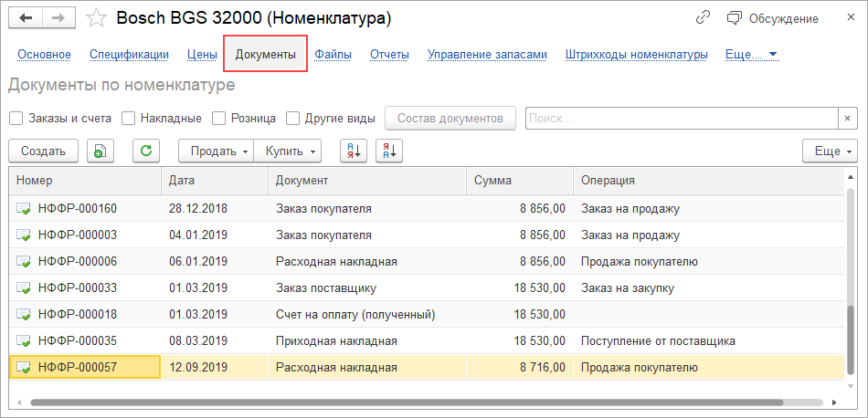This screenshot has width=868, height=418.
Task: Sort documents in ascending order
Action: 353,151
